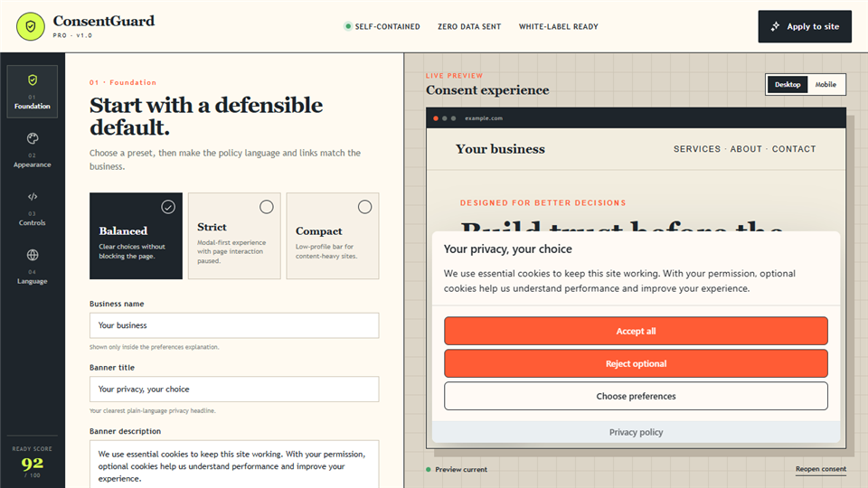The image size is (868, 488).
Task: Open the Controls code-bracket step
Action: coord(33,209)
